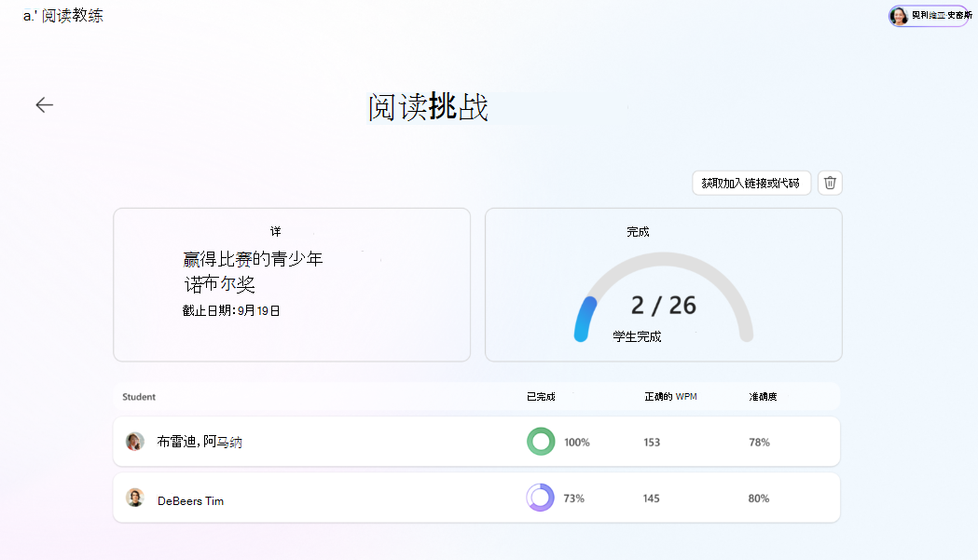The height and width of the screenshot is (560, 978).
Task: Click the 153 WPM value
Action: (x=652, y=443)
